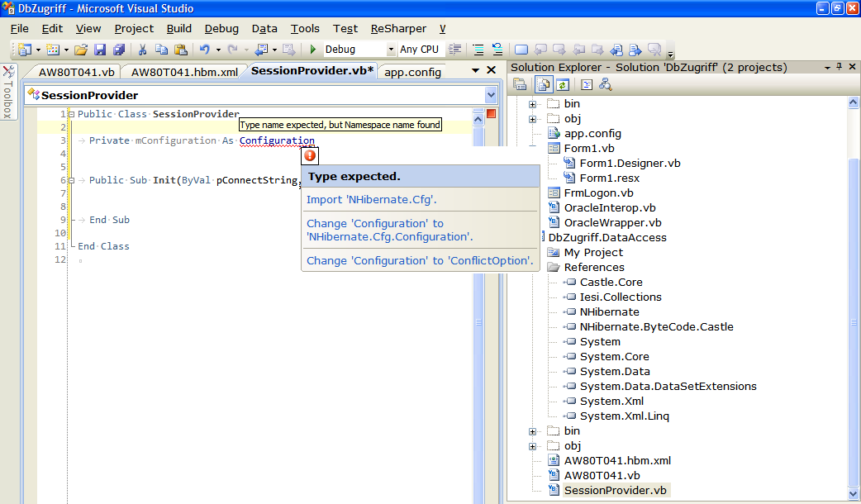Click the View Code icon in Solution Explorer
Image resolution: width=861 pixels, height=504 pixels.
tap(586, 84)
